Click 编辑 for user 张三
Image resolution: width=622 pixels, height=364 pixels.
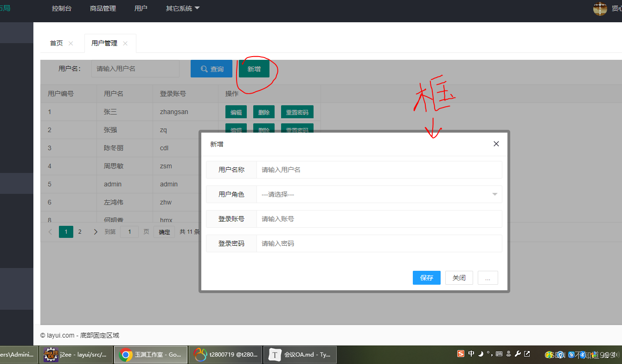pos(236,112)
